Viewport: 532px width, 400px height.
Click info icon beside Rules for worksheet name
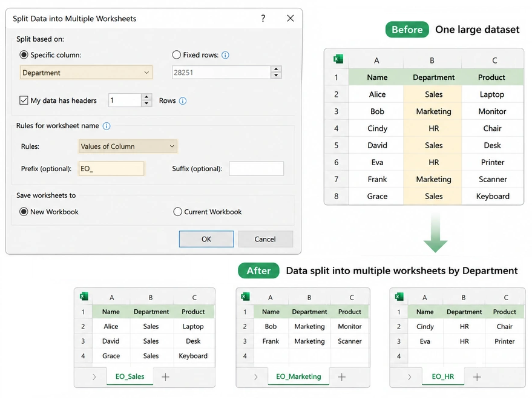click(107, 126)
